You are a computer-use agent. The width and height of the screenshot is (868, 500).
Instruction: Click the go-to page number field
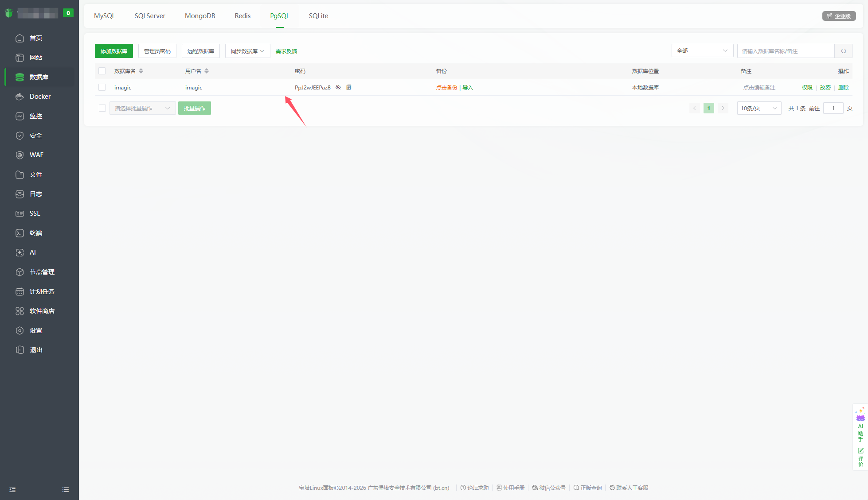pyautogui.click(x=833, y=108)
